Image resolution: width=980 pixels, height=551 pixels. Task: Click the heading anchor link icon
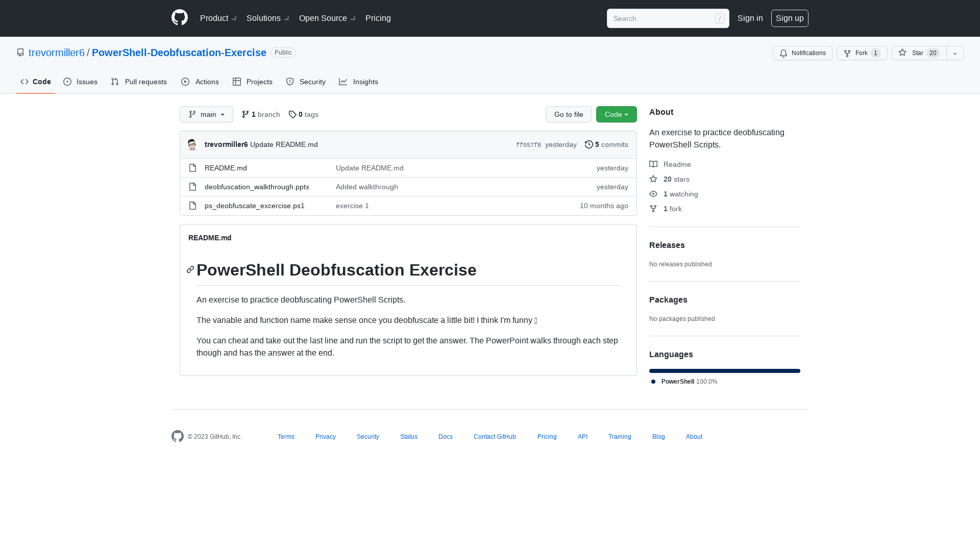pos(190,269)
